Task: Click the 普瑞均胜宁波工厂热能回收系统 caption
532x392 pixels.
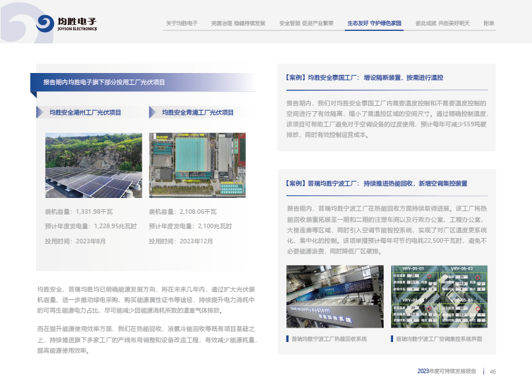Action: [x=329, y=339]
